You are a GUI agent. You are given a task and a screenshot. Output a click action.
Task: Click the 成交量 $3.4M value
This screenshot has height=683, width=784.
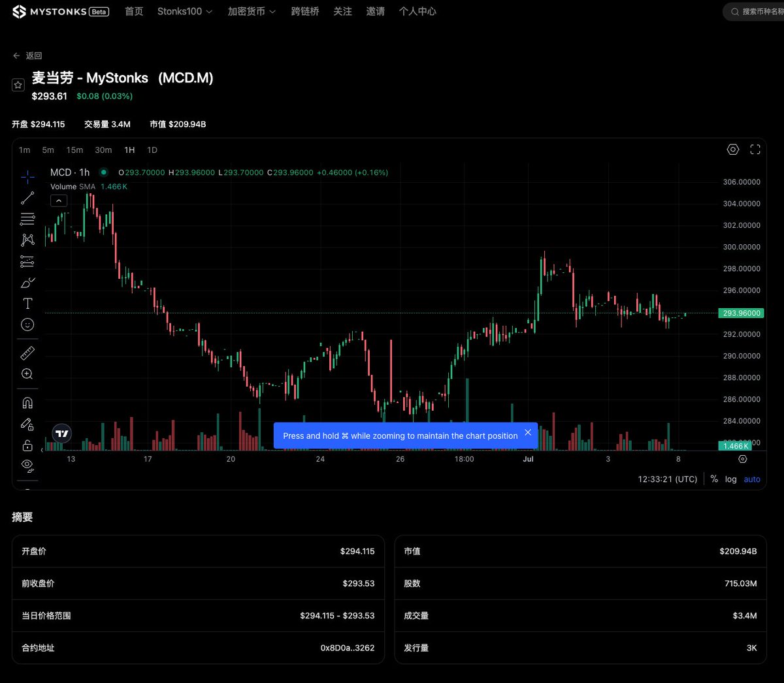[x=745, y=616]
